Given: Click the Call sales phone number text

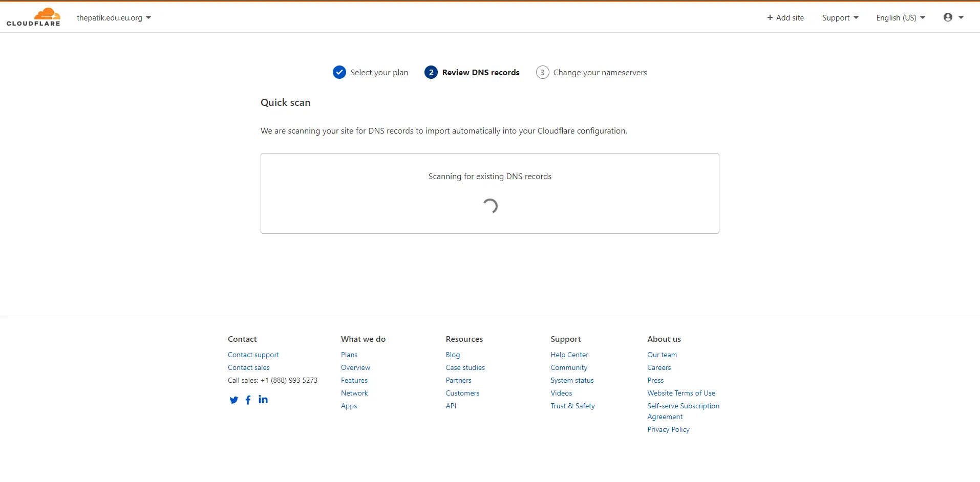Looking at the screenshot, I should [272, 380].
